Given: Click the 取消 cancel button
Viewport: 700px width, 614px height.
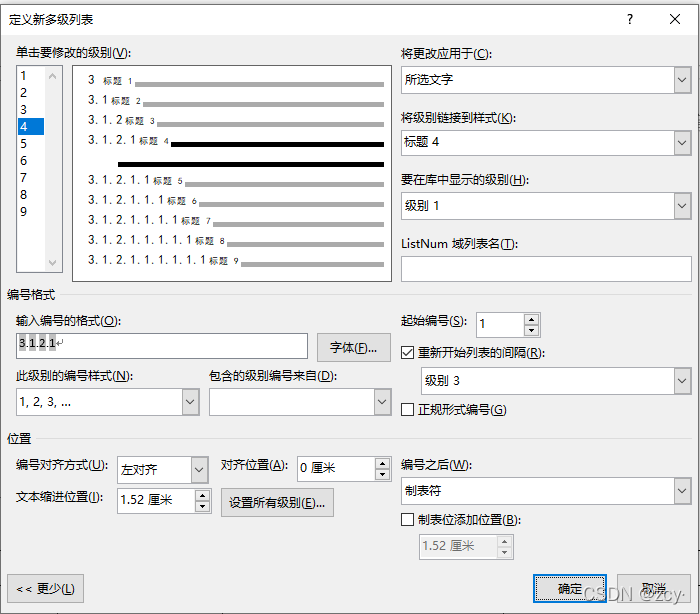Looking at the screenshot, I should pyautogui.click(x=654, y=589).
